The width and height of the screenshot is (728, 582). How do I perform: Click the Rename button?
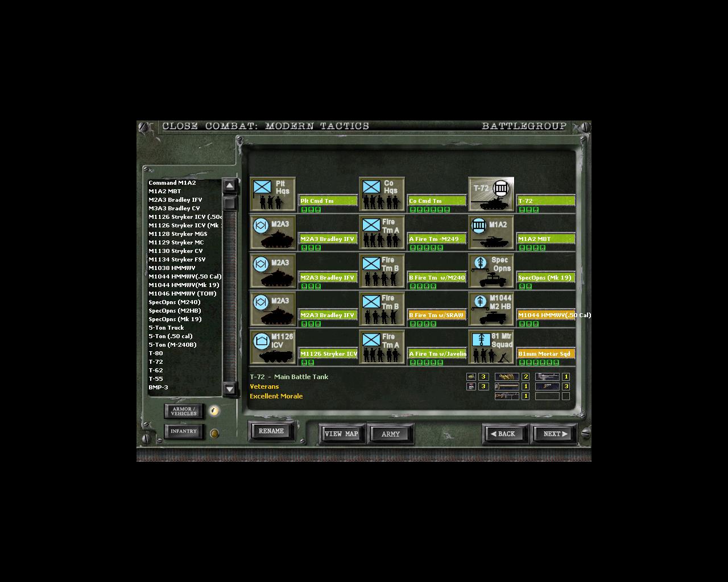pyautogui.click(x=271, y=431)
